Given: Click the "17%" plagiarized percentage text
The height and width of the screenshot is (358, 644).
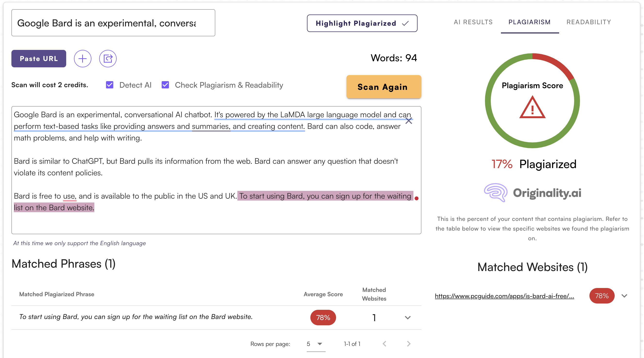Looking at the screenshot, I should (502, 164).
